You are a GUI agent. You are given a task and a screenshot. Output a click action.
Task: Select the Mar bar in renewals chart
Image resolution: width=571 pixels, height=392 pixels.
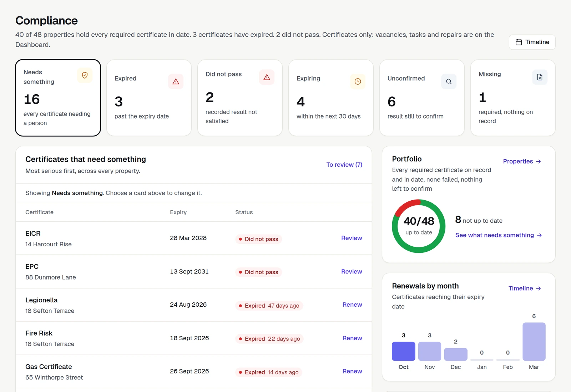534,342
